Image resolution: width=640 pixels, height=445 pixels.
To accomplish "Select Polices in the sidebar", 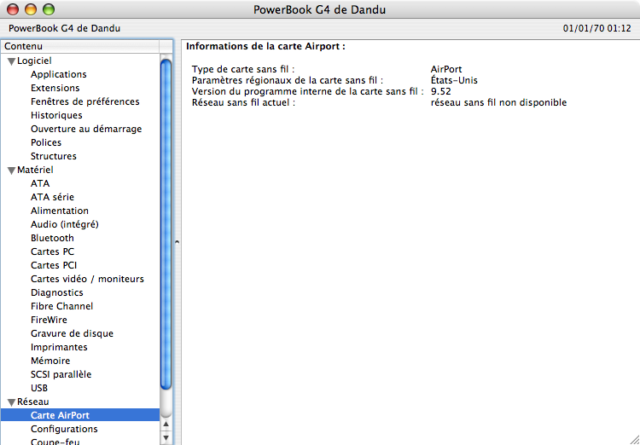I will pyautogui.click(x=46, y=142).
